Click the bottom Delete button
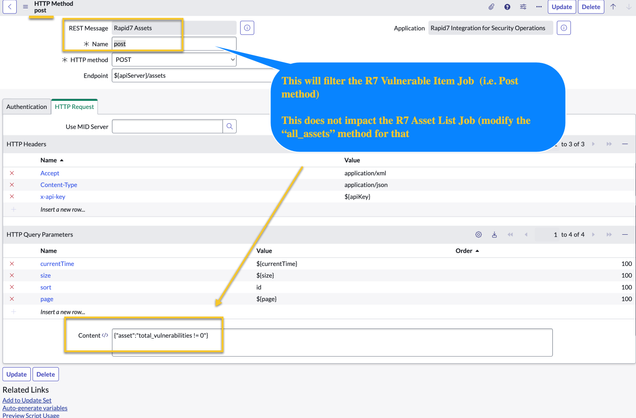636x418 pixels. pyautogui.click(x=45, y=375)
